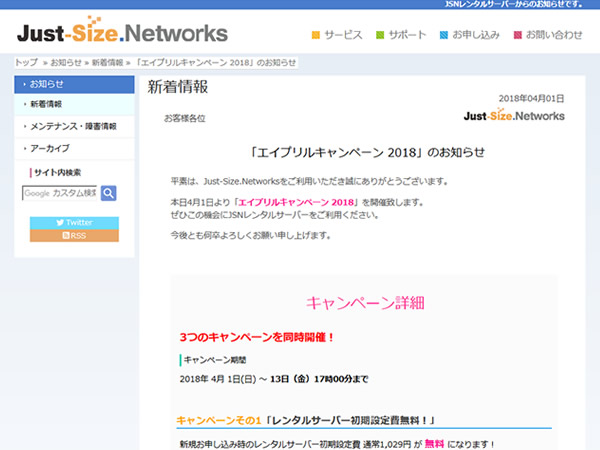The image size is (600, 450).
Task: Click the magnifying glass search button
Action: point(109,193)
